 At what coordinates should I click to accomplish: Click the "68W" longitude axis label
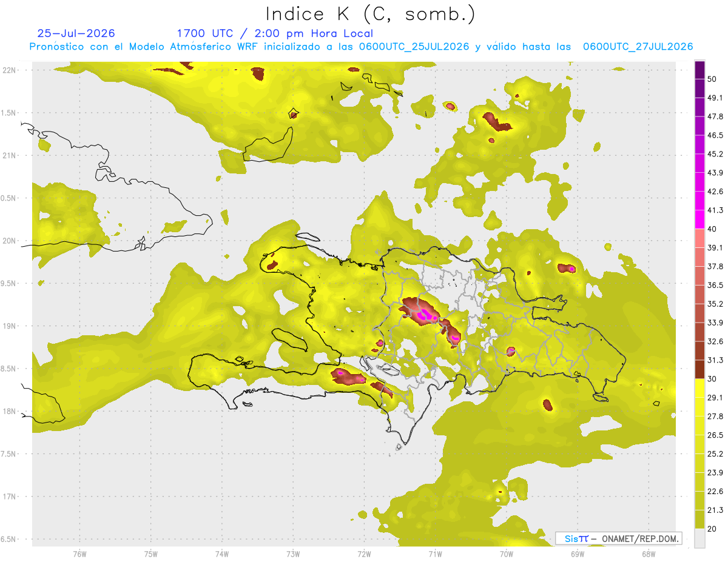click(x=648, y=554)
